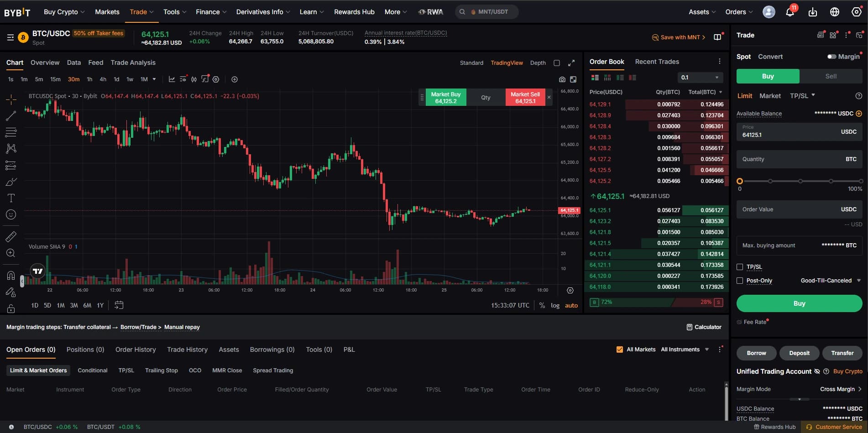
Task: Click the Borrow button
Action: pos(756,353)
